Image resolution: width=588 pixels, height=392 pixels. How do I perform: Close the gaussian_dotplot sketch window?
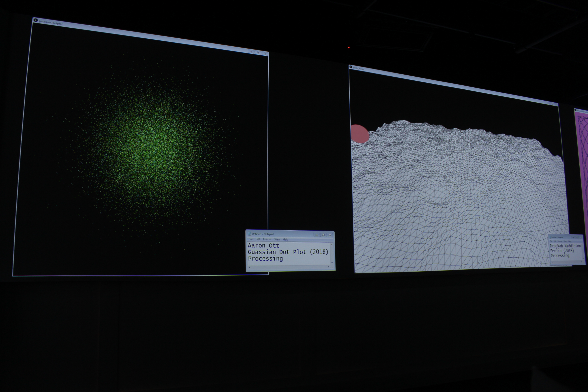point(265,53)
